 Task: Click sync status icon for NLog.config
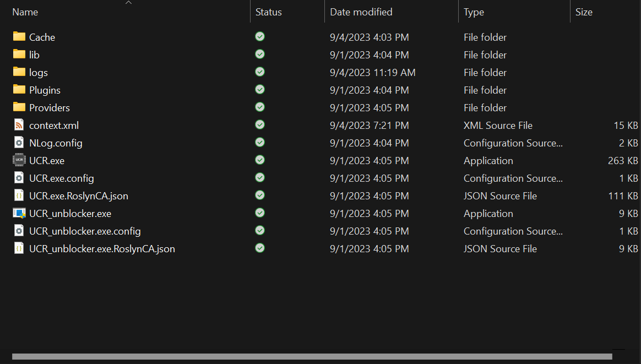[x=260, y=142]
